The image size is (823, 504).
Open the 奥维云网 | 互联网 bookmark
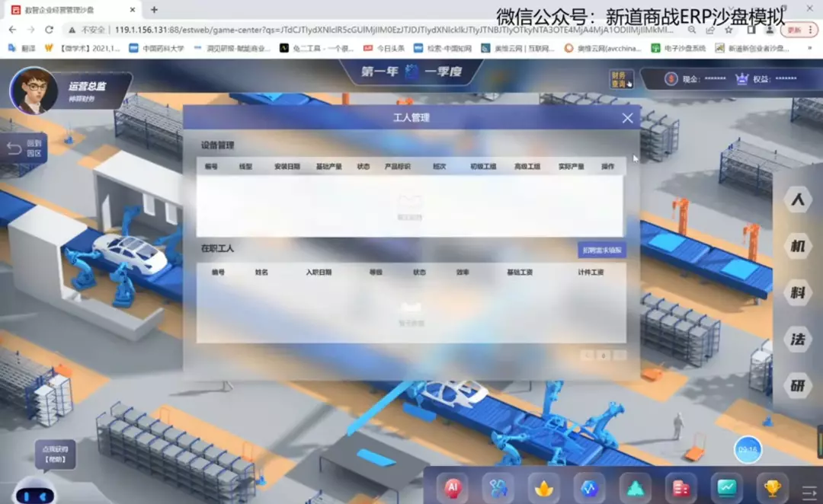point(517,48)
